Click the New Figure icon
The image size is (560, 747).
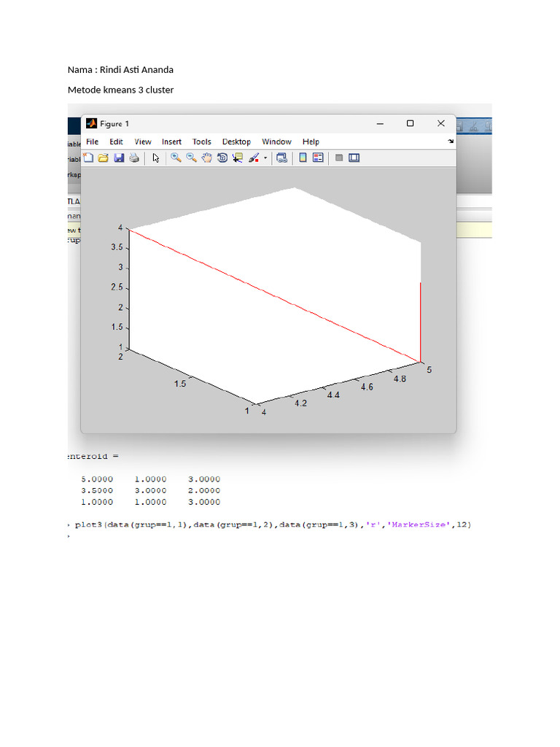click(x=89, y=158)
